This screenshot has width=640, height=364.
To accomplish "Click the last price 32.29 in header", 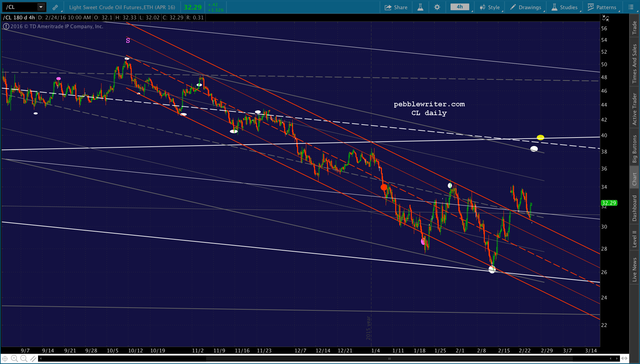I will click(193, 7).
